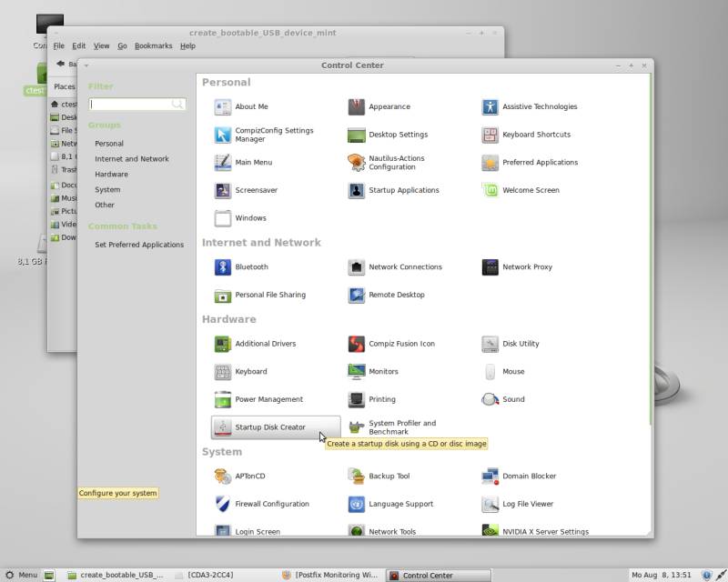Switch to Postfix Monitoring taskbar window
The height and width of the screenshot is (582, 728).
coord(330,575)
